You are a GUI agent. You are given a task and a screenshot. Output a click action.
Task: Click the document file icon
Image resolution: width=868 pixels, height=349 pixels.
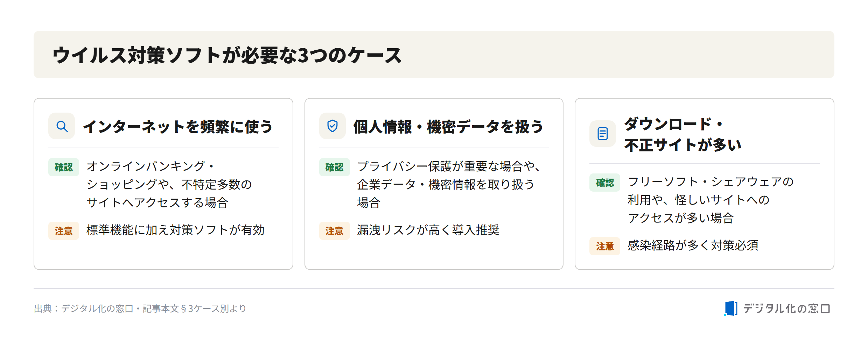point(603,134)
